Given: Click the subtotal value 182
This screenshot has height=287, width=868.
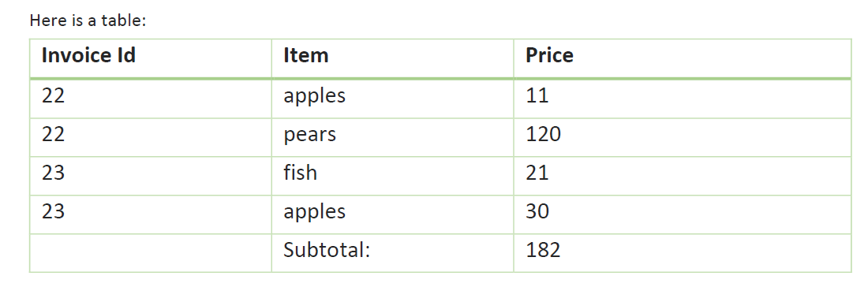Looking at the screenshot, I should pos(682,253).
